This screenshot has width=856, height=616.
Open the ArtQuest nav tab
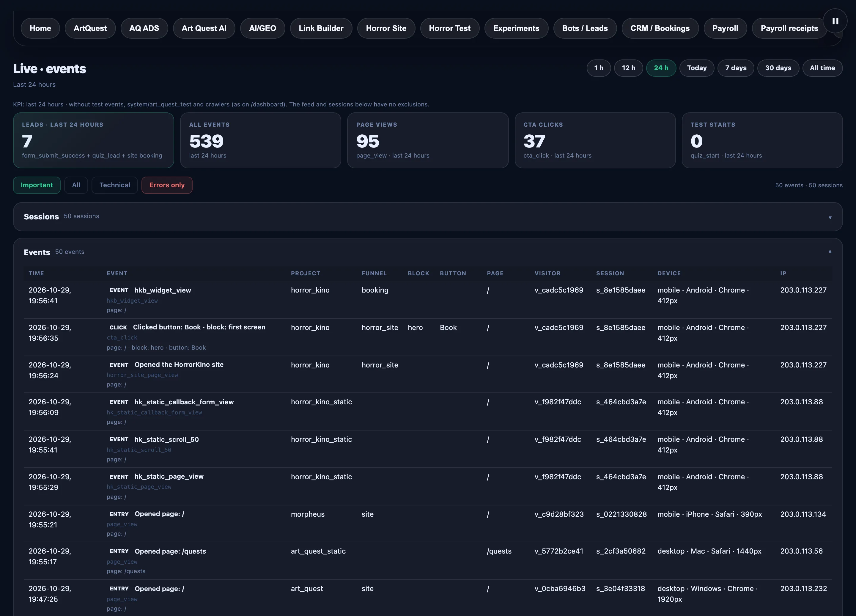(90, 28)
